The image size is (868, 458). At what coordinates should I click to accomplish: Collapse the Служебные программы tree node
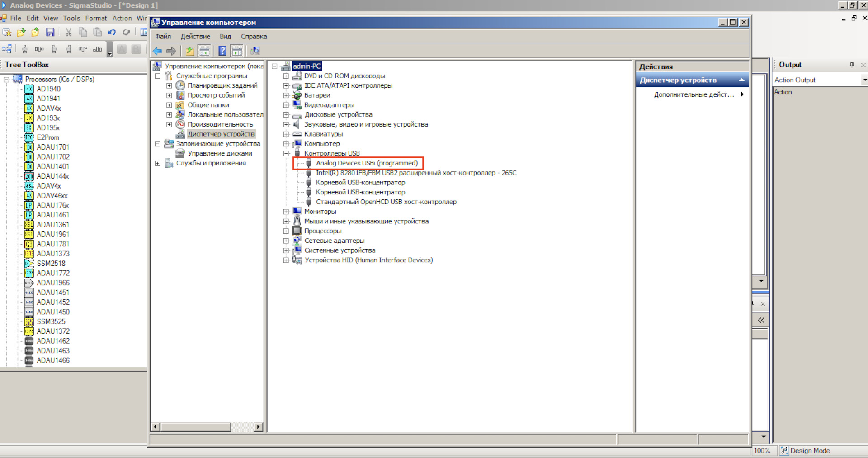pyautogui.click(x=158, y=76)
